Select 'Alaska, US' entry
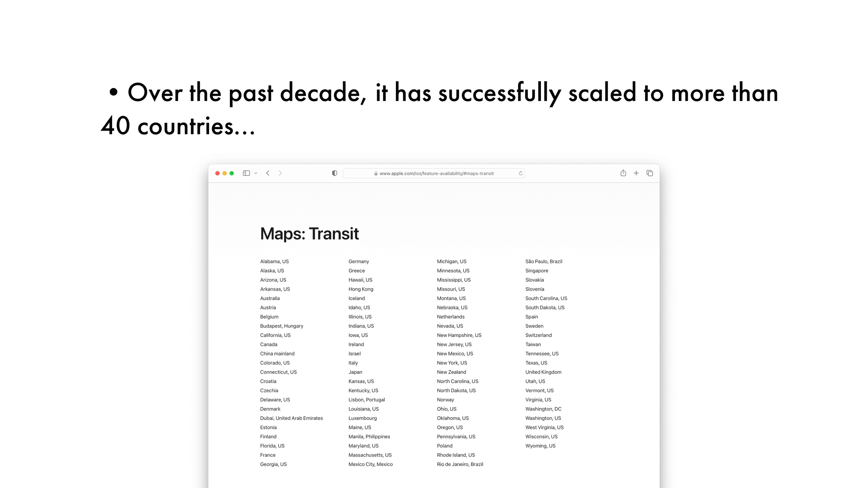The height and width of the screenshot is (488, 868). pyautogui.click(x=272, y=271)
